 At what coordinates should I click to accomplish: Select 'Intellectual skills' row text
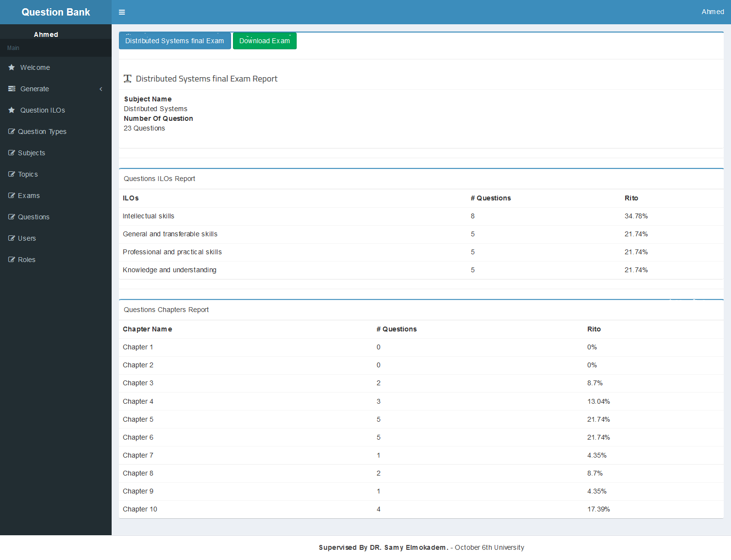149,216
